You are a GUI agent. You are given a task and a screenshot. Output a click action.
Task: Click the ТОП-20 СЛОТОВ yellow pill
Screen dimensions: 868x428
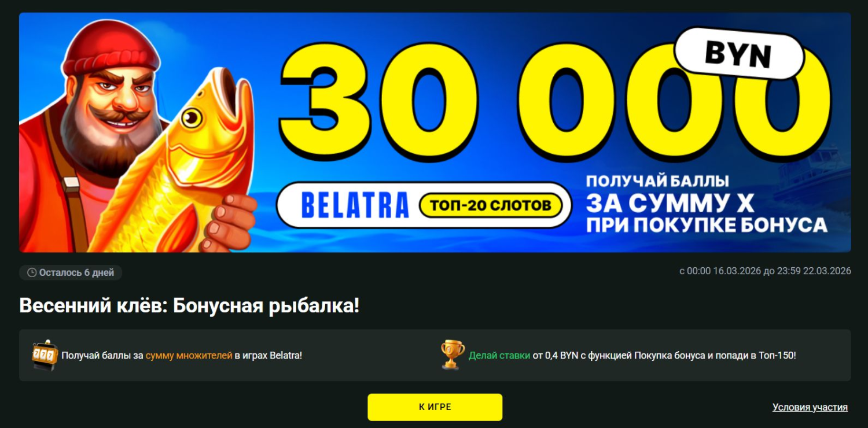coord(490,205)
